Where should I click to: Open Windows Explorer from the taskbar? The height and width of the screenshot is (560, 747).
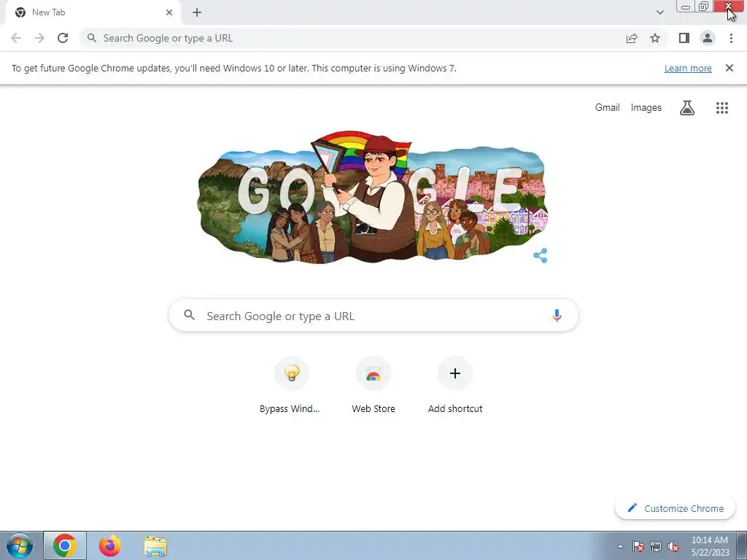pos(155,546)
